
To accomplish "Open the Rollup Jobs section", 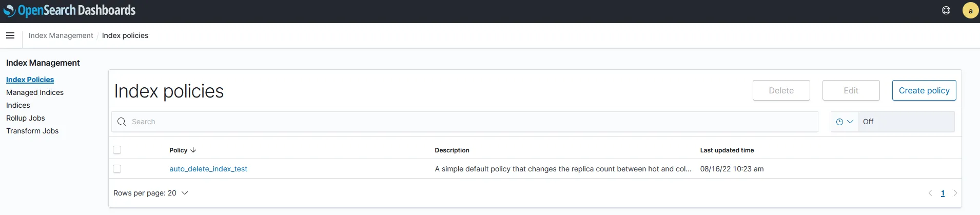I will [x=26, y=118].
